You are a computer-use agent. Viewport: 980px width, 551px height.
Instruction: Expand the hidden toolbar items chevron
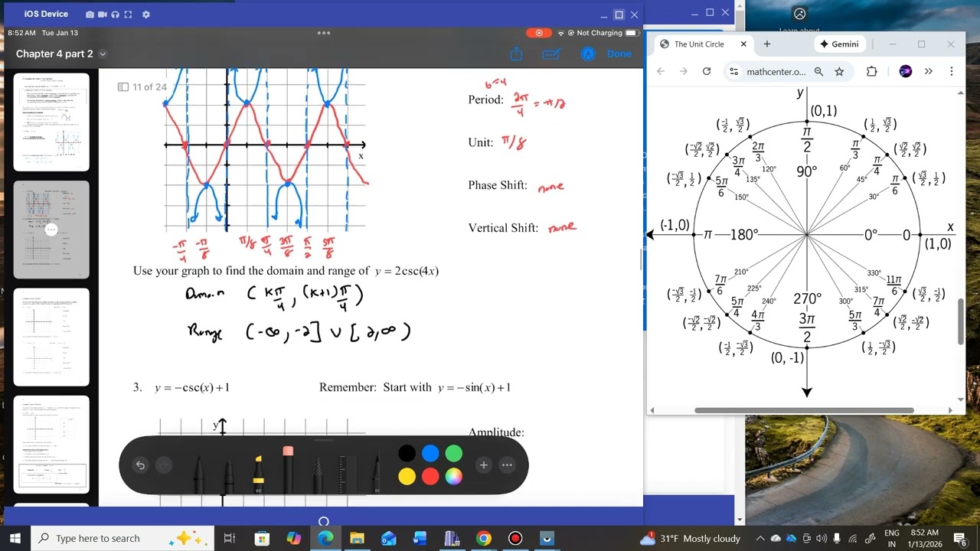929,71
